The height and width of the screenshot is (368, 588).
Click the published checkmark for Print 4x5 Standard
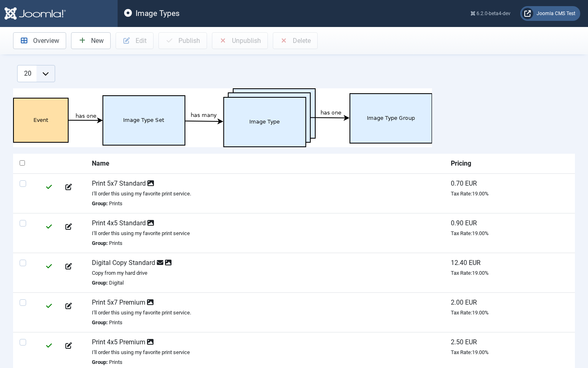pyautogui.click(x=49, y=227)
